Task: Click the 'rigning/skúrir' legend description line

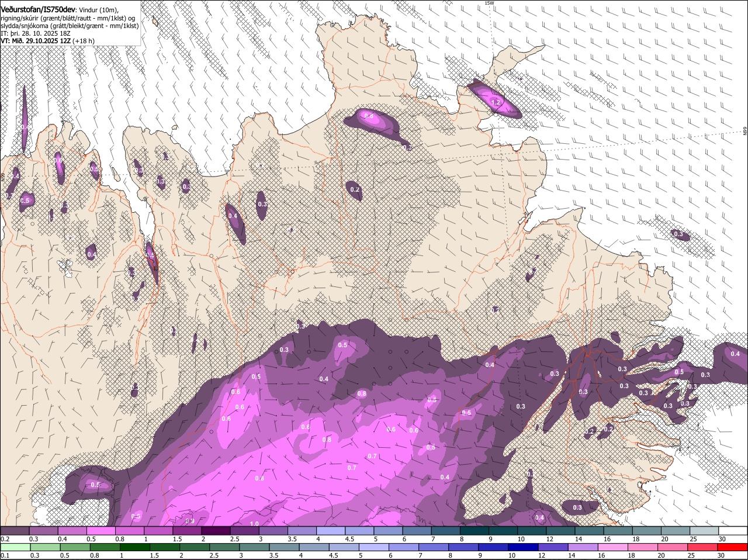Action: click(68, 18)
